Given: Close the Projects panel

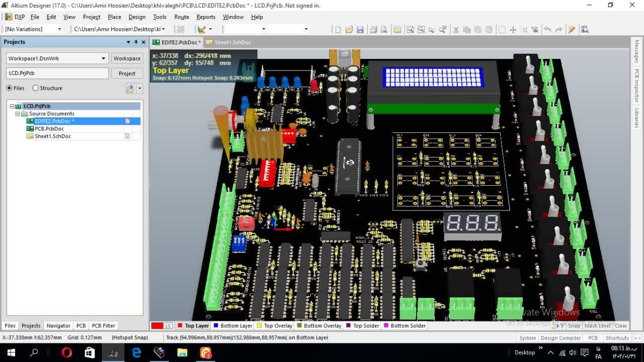Looking at the screenshot, I should pyautogui.click(x=143, y=42).
